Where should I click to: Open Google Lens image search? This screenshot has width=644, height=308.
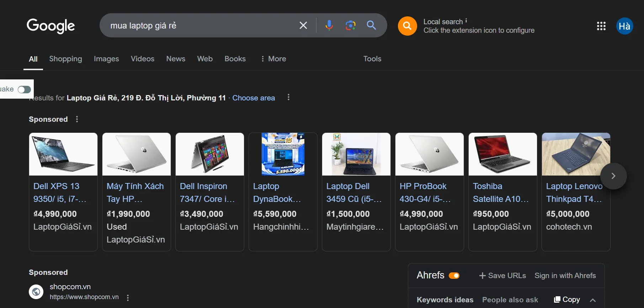coord(351,25)
